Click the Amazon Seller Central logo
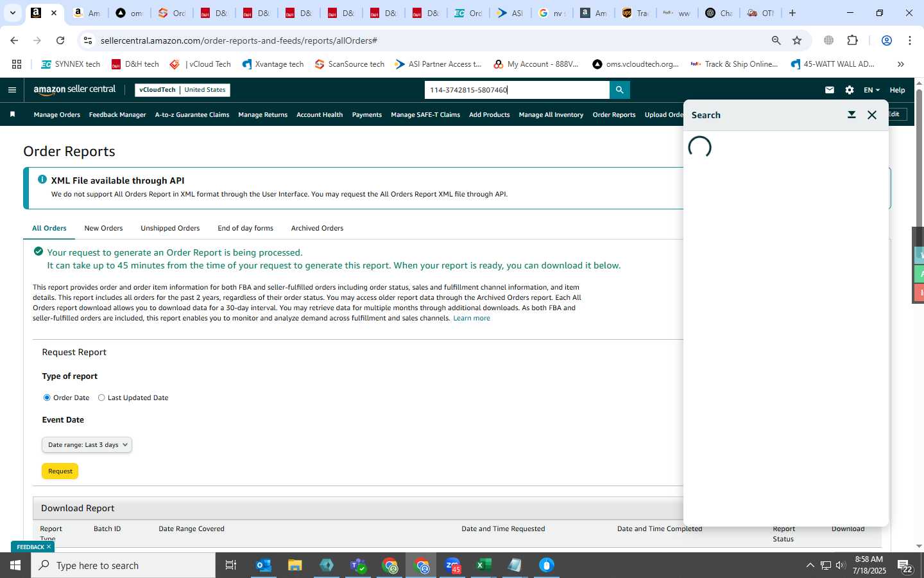Viewport: 924px width, 578px height. 74,90
